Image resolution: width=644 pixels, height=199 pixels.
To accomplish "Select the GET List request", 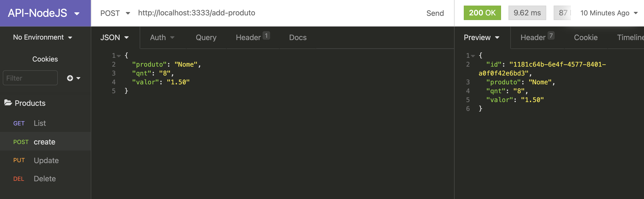I will [x=40, y=123].
